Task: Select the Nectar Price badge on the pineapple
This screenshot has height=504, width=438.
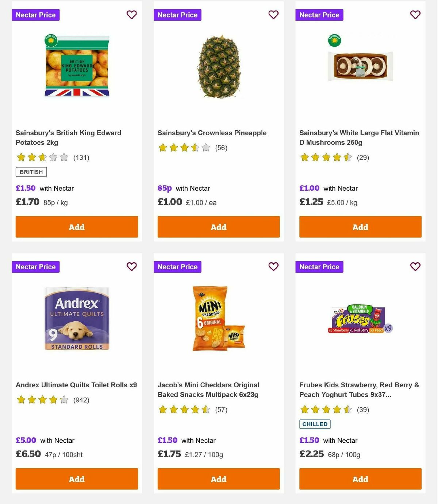Action: point(178,15)
